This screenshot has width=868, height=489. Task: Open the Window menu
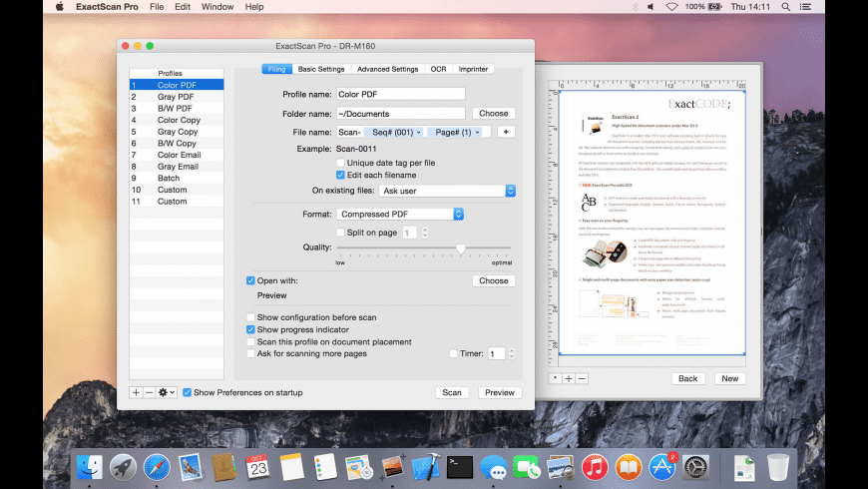click(x=217, y=7)
